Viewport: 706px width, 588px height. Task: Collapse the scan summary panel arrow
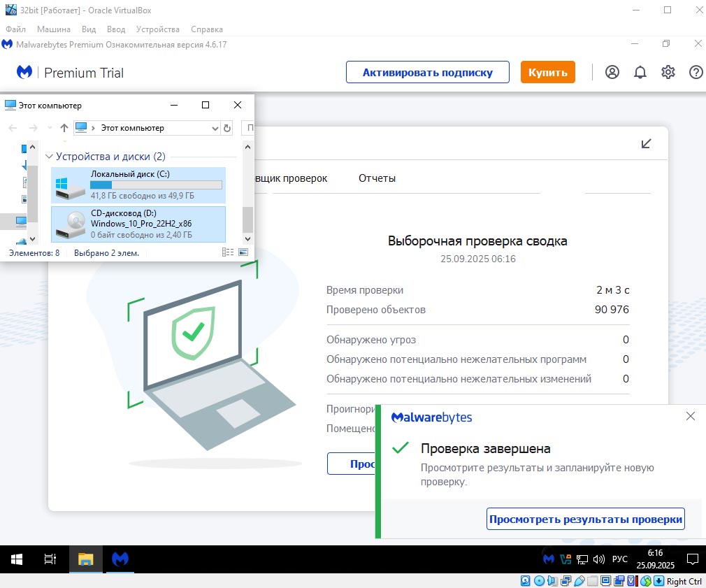646,143
